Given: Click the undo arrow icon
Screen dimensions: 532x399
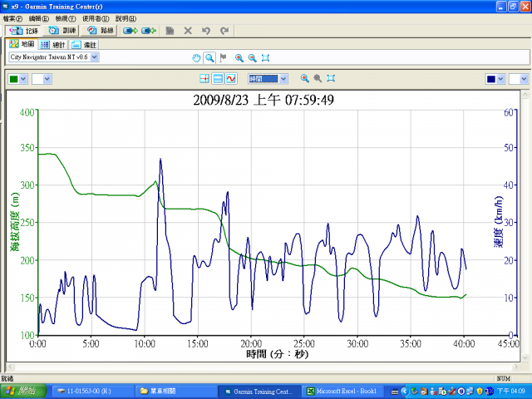Looking at the screenshot, I should 206,31.
